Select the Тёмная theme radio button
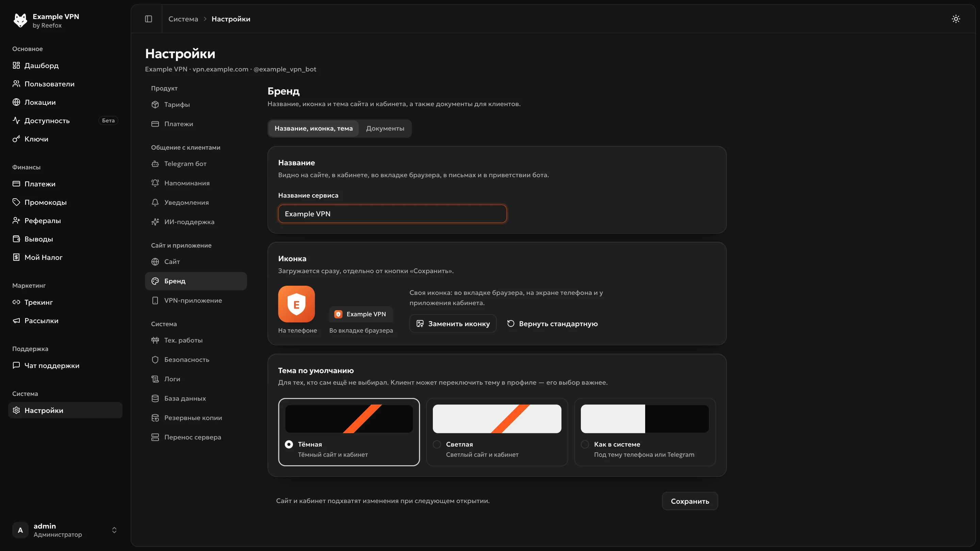The width and height of the screenshot is (980, 551). point(289,444)
